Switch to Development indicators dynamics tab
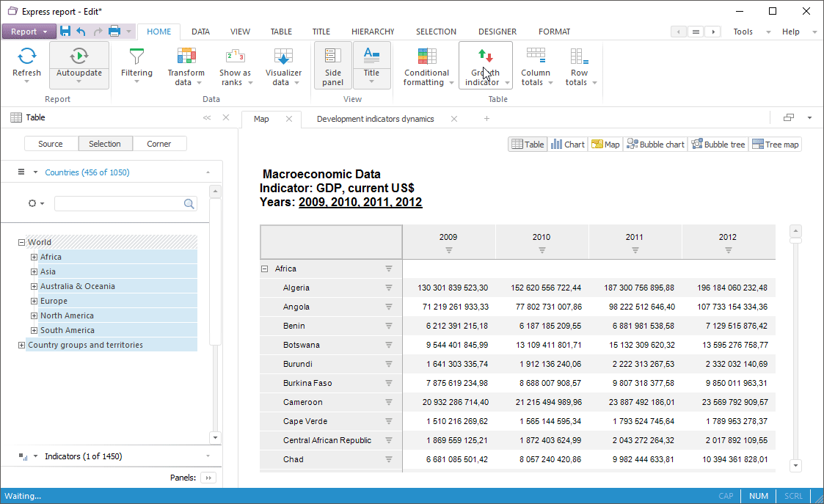Viewport: 824px width, 504px height. 375,119
